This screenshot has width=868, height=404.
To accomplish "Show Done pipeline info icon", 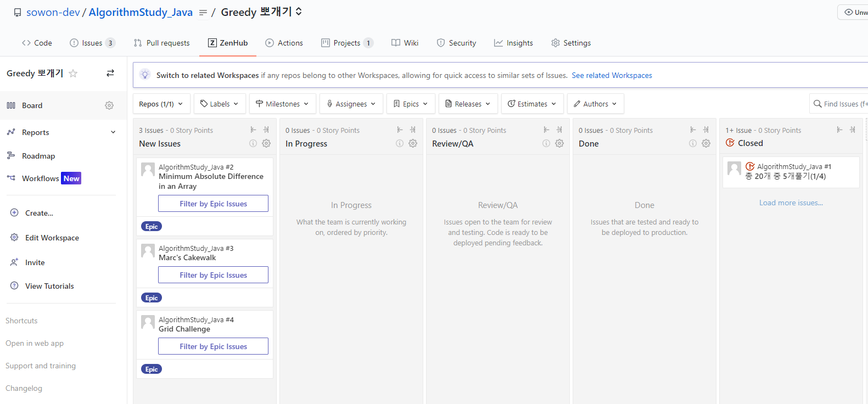I will point(693,143).
